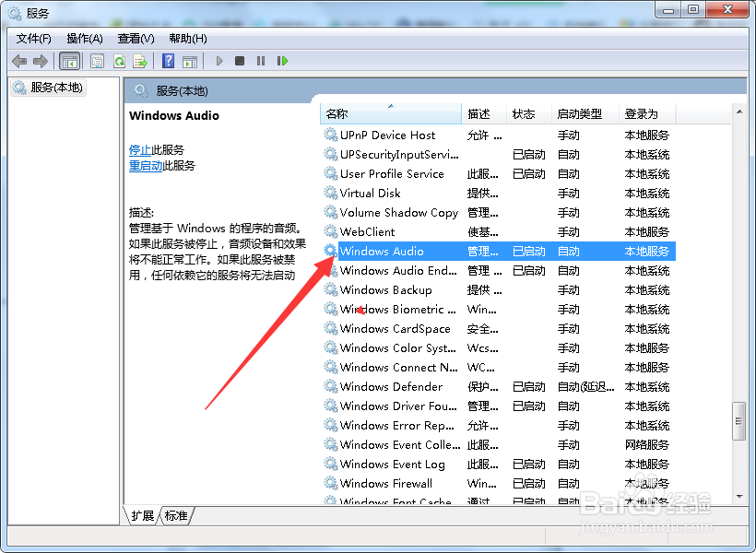Click the scrollbar down arrow
This screenshot has height=553, width=756.
click(x=739, y=497)
